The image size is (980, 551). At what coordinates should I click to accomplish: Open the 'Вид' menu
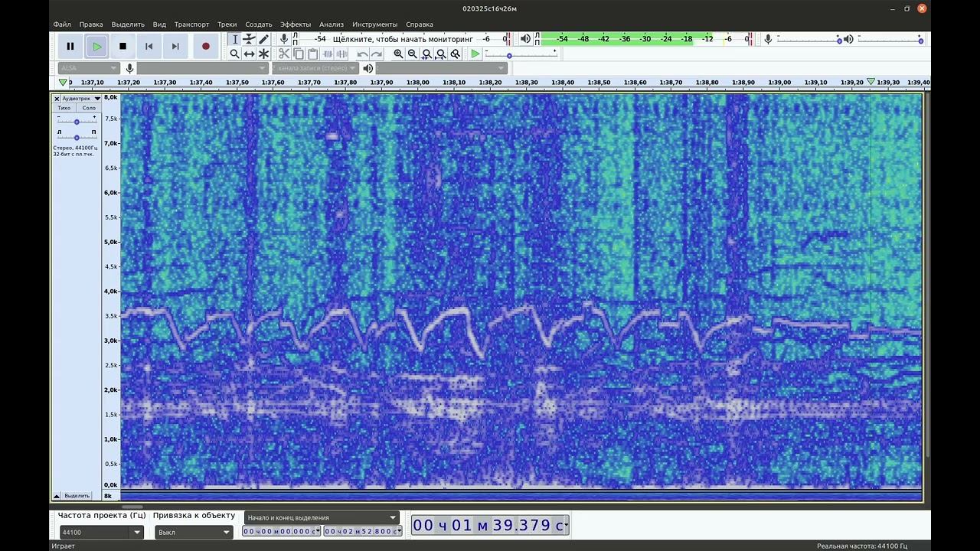click(159, 24)
